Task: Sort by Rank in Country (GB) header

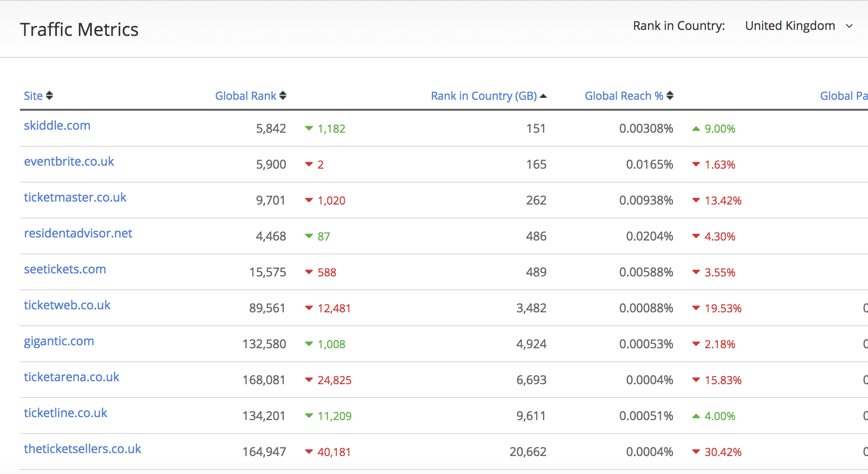Action: coord(484,96)
